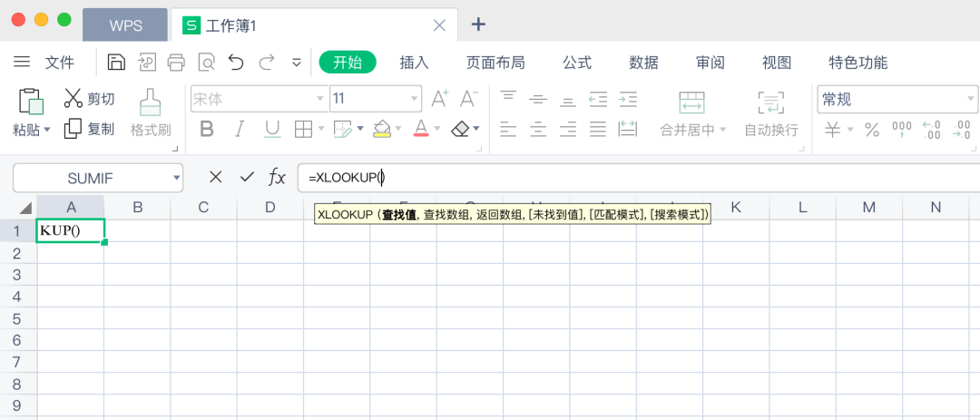Toggle right text alignment
This screenshot has width=980, height=420.
tap(567, 130)
